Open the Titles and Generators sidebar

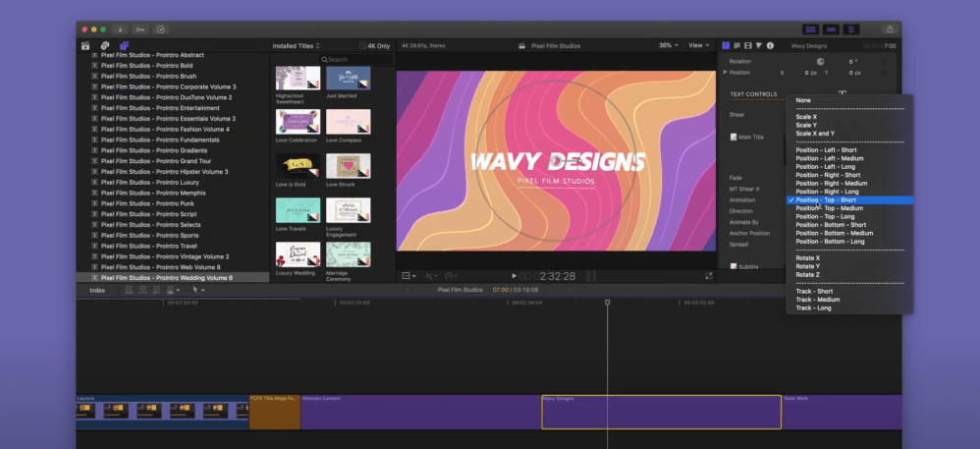click(123, 46)
